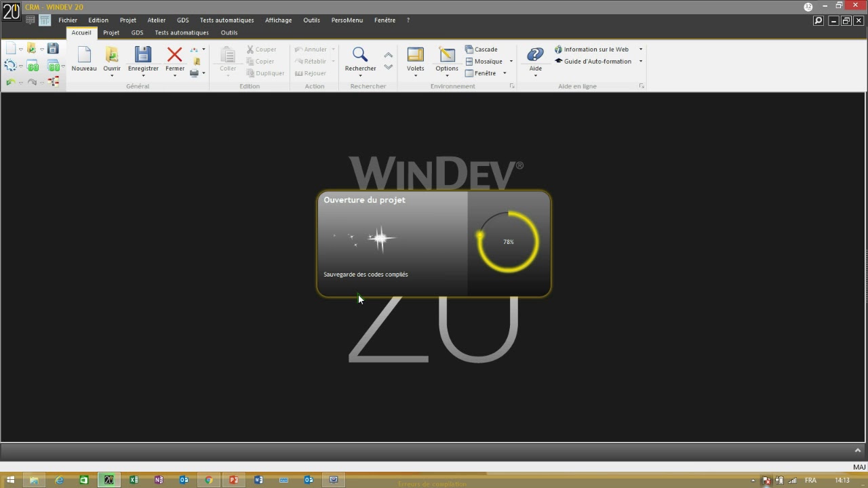Click the Rechercher magnifying glass icon
This screenshot has height=488, width=868.
[x=360, y=55]
